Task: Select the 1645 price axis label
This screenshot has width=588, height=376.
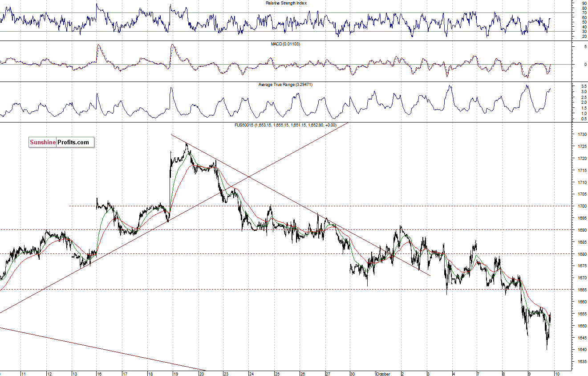Action: pos(583,338)
